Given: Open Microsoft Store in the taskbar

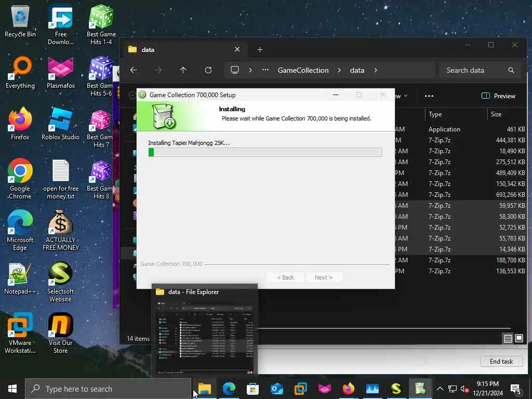Looking at the screenshot, I should (x=253, y=389).
